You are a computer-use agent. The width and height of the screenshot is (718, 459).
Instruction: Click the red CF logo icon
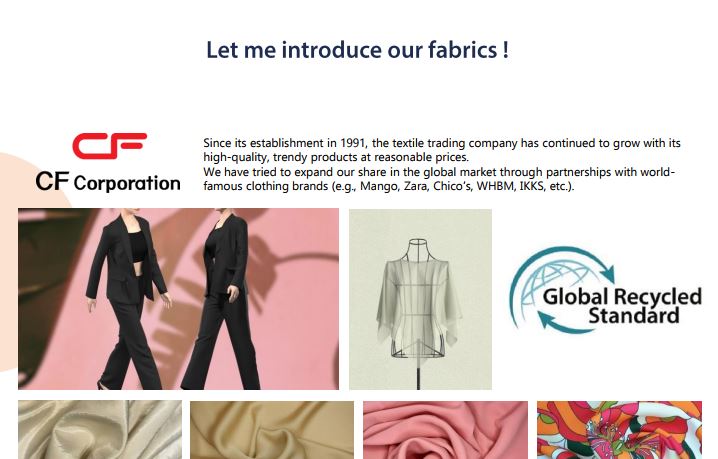point(109,146)
